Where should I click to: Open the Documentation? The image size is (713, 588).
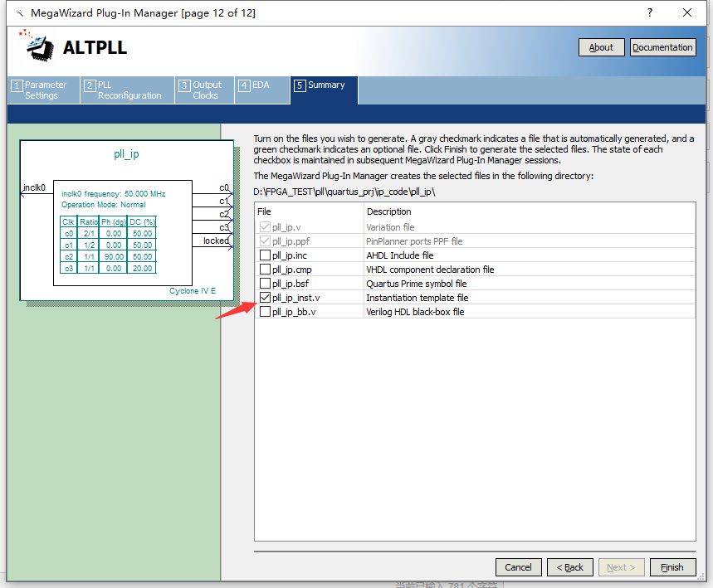pos(662,47)
